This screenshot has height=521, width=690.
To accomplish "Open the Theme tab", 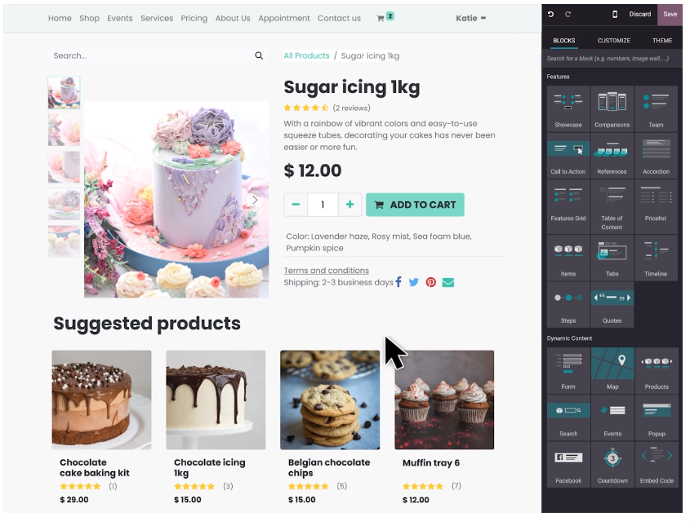I will click(662, 40).
